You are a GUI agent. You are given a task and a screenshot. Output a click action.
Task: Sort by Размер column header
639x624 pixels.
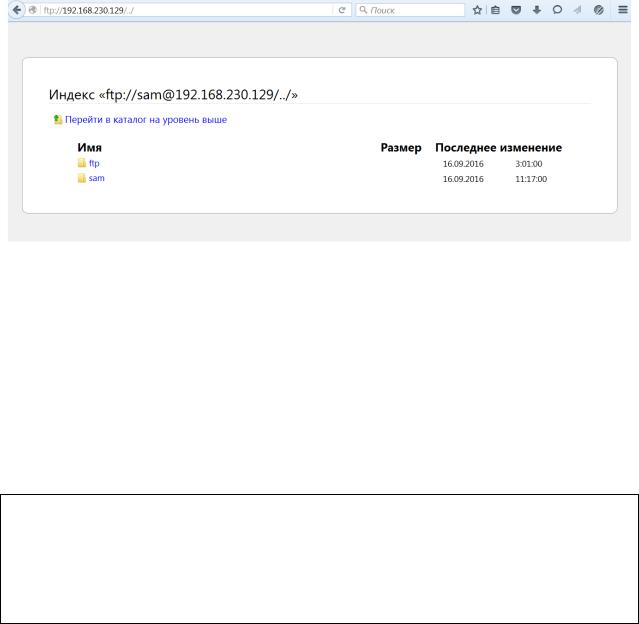coord(401,148)
